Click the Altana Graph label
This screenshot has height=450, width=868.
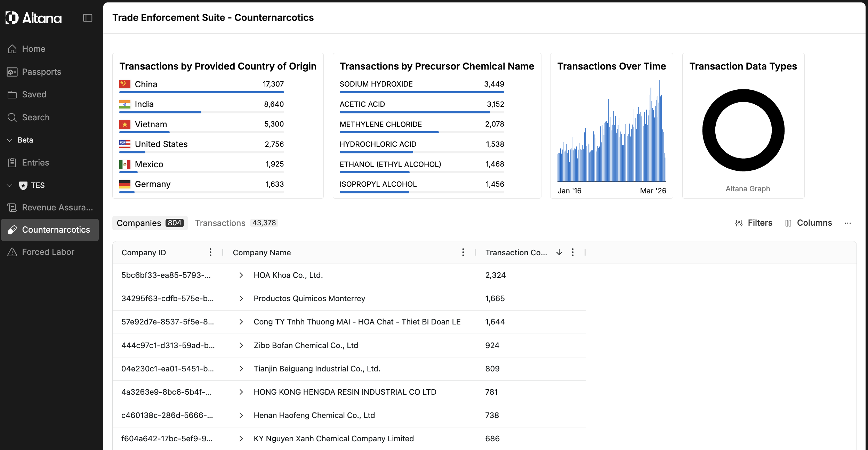click(x=748, y=189)
